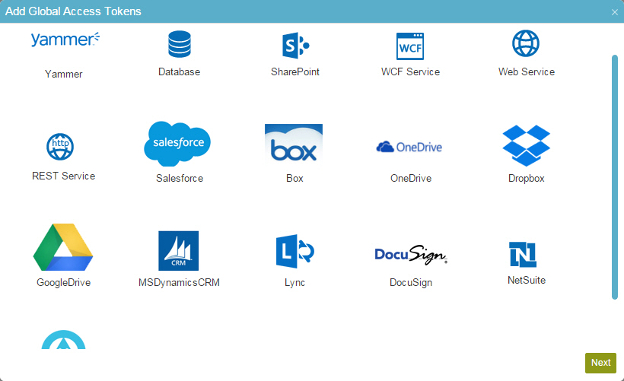
Task: Click the WCF Service text label
Action: [410, 72]
